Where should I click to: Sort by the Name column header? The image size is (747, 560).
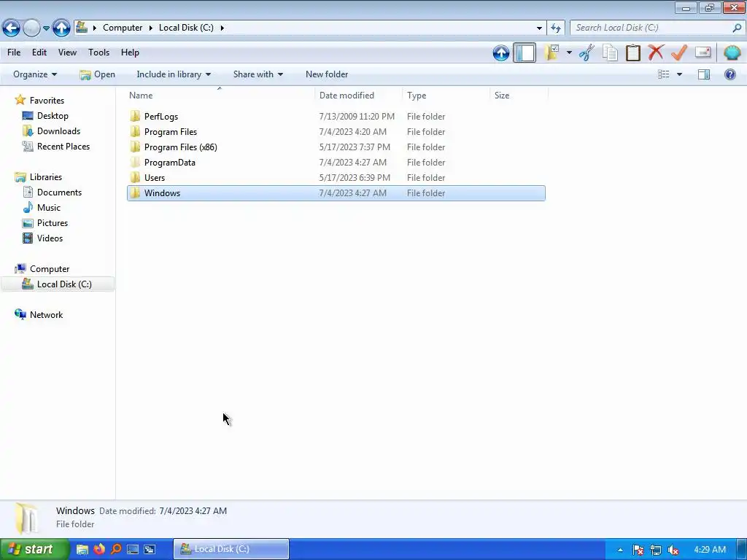pyautogui.click(x=220, y=96)
